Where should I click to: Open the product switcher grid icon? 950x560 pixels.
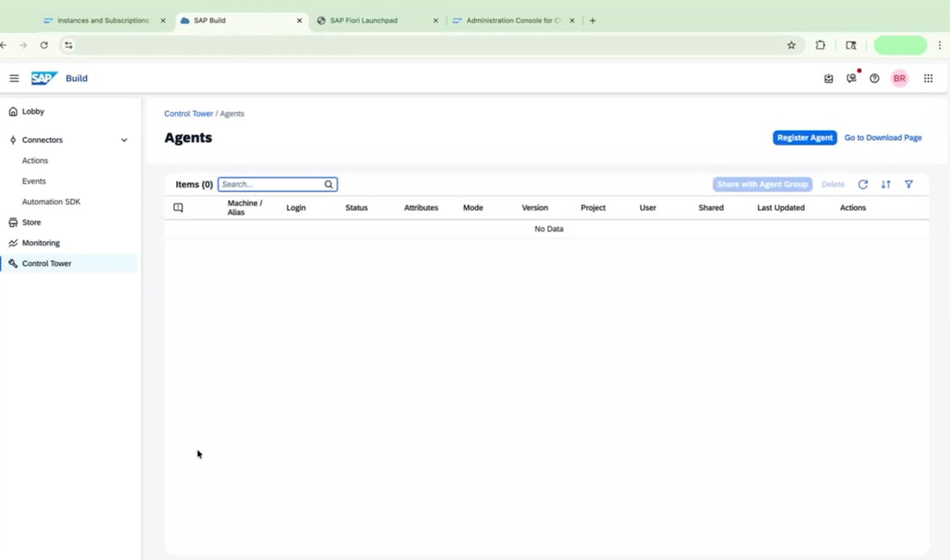[928, 79]
